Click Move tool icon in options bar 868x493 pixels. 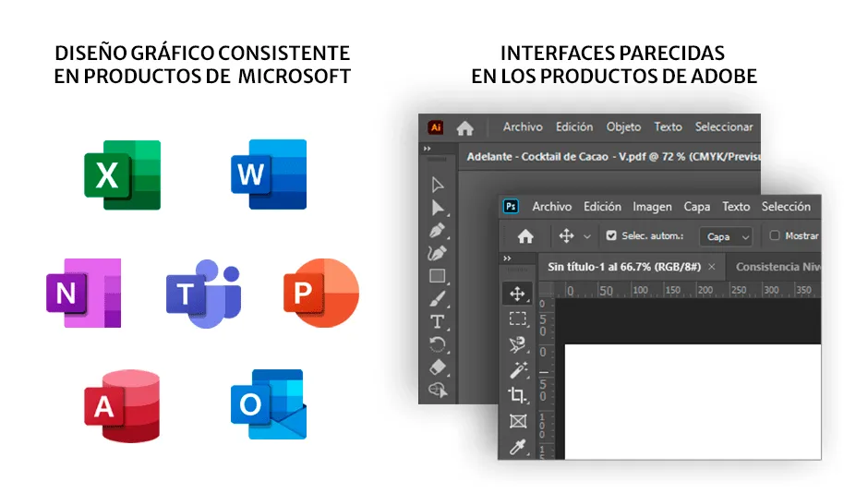coord(566,236)
